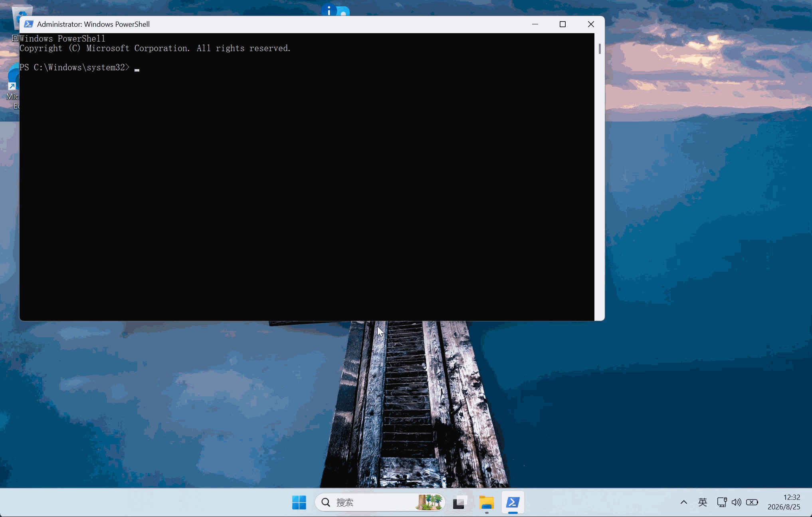Launch File Explorer from the taskbar
This screenshot has width=812, height=517.
pyautogui.click(x=487, y=502)
